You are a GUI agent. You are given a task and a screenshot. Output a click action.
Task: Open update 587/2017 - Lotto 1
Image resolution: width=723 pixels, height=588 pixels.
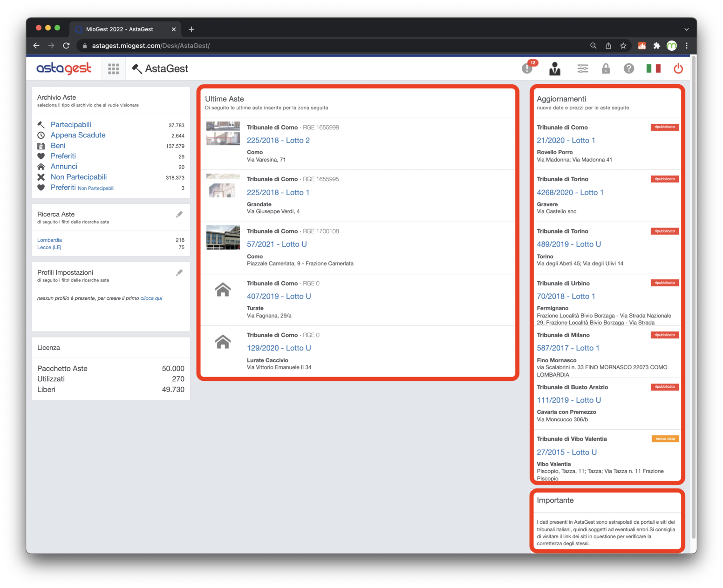pos(568,348)
